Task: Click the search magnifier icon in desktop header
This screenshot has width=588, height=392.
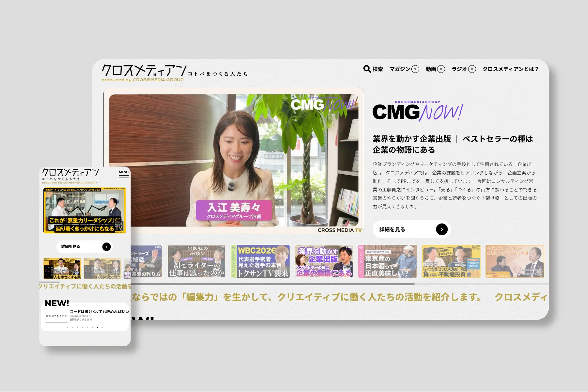Action: 367,69
